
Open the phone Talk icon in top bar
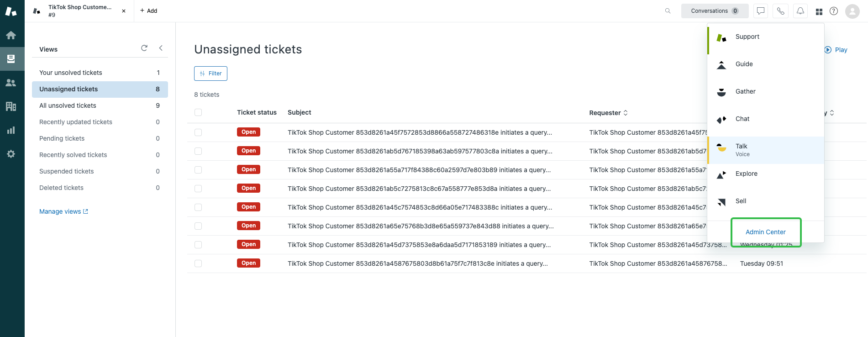pos(781,11)
